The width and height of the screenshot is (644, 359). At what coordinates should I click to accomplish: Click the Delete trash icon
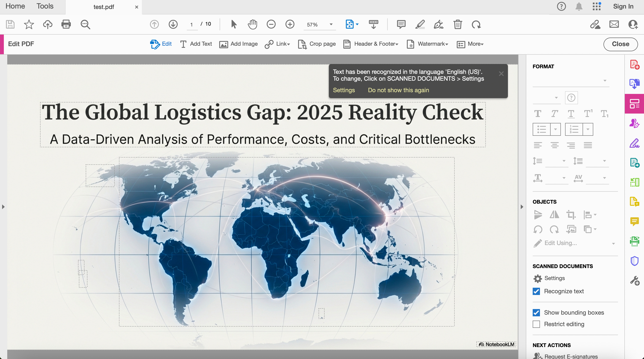tap(457, 24)
